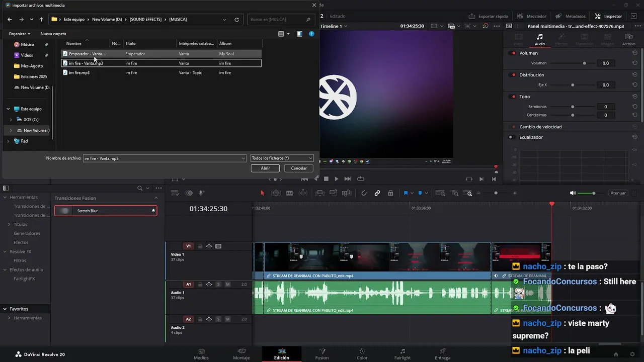Click the Atenuar button
Screen dimensions: 644x362
618,193
